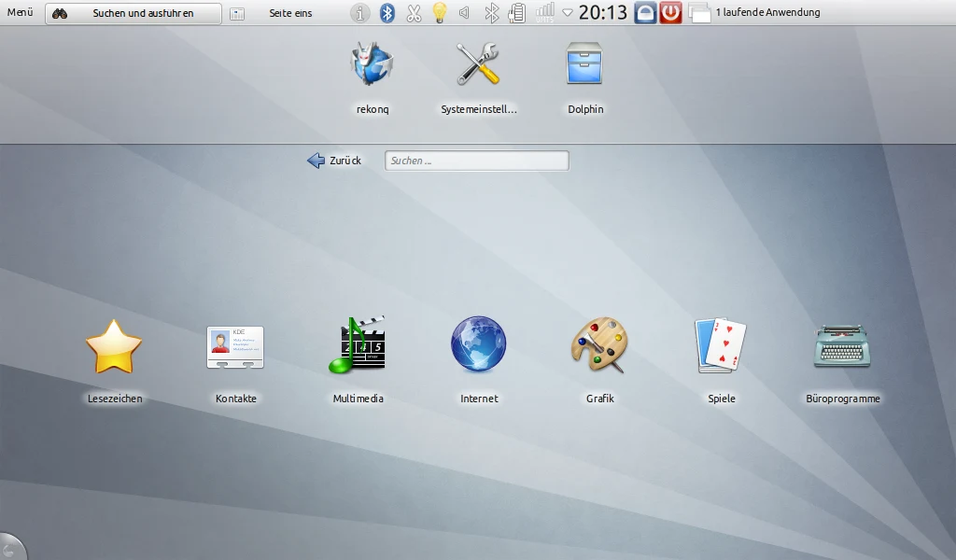Focus the Suchen search field

pyautogui.click(x=477, y=161)
